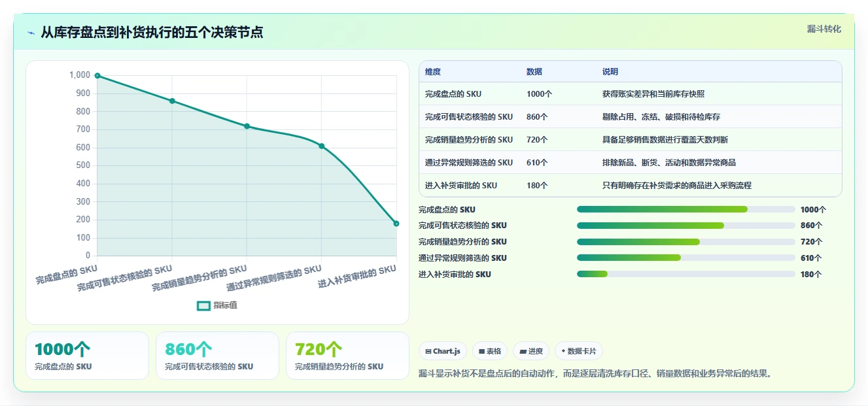The width and height of the screenshot is (868, 406).
Task: Click description 排除新品、断货、活动和数据异常商品
Action: point(669,163)
